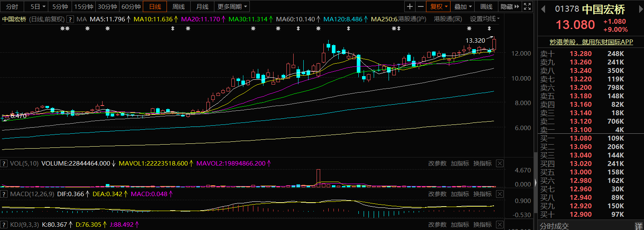Screen dimensions: 644x230
Task: Go to previous stock with left arrow
Action: click(543, 9)
